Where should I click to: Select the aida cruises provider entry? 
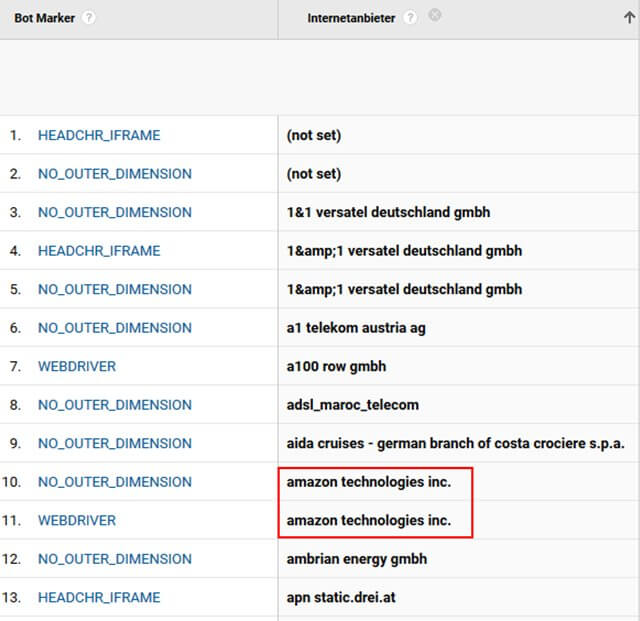pos(455,443)
